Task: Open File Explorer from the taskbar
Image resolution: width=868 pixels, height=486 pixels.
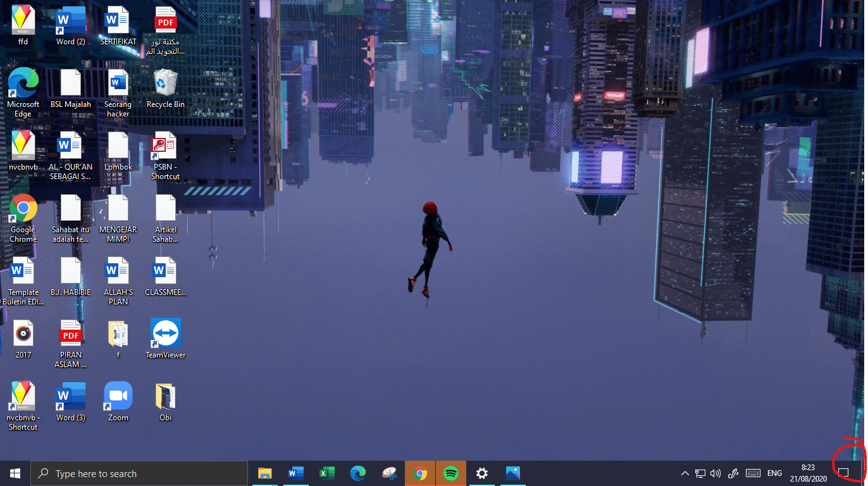Action: coord(264,473)
